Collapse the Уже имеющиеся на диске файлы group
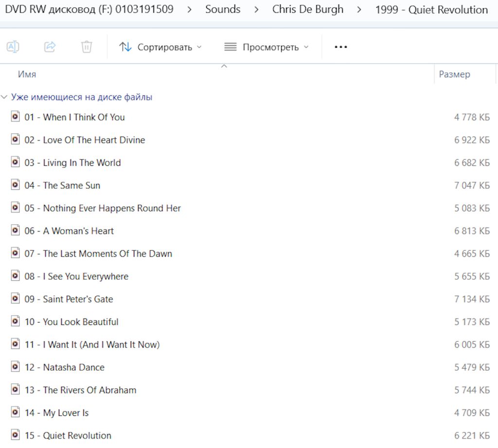The width and height of the screenshot is (498, 448). [x=4, y=97]
